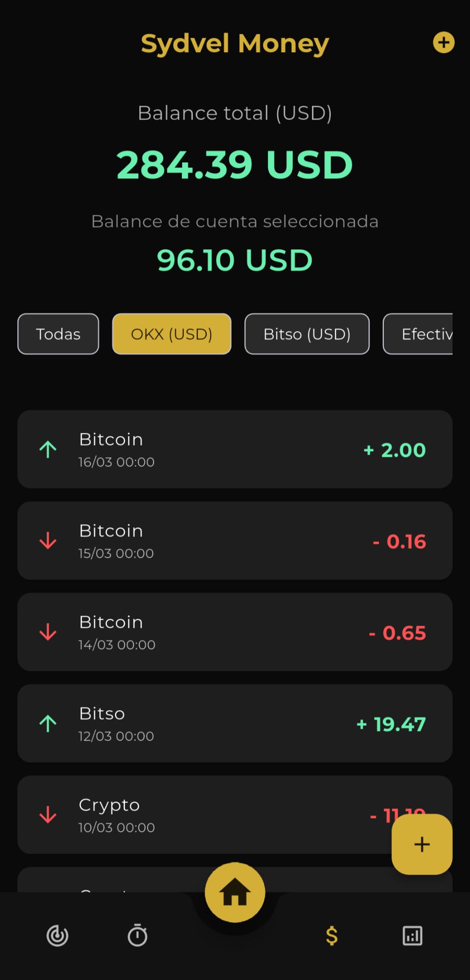
Task: Tap the red down arrow on Crypto entry
Action: [48, 814]
